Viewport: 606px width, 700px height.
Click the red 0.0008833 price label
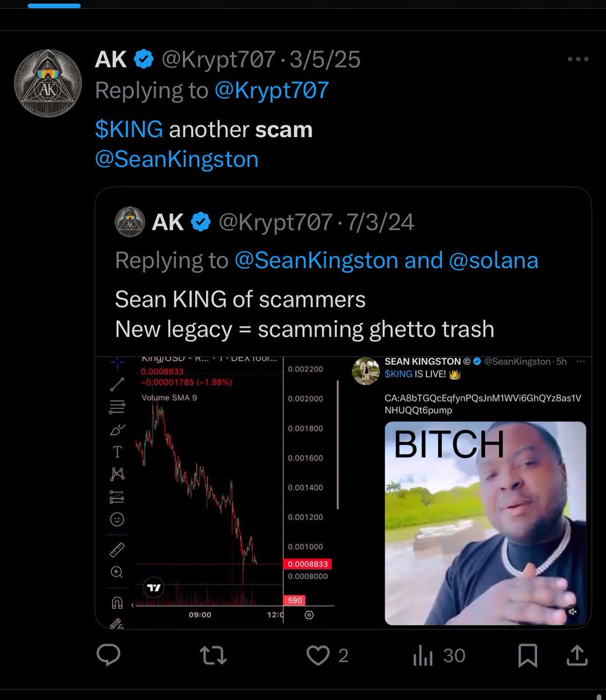coord(307,564)
